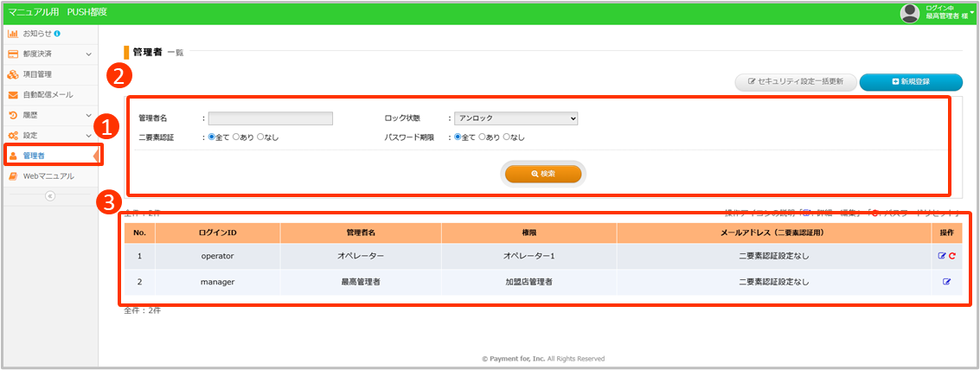Open 自動配信メール in the sidebar

point(48,94)
